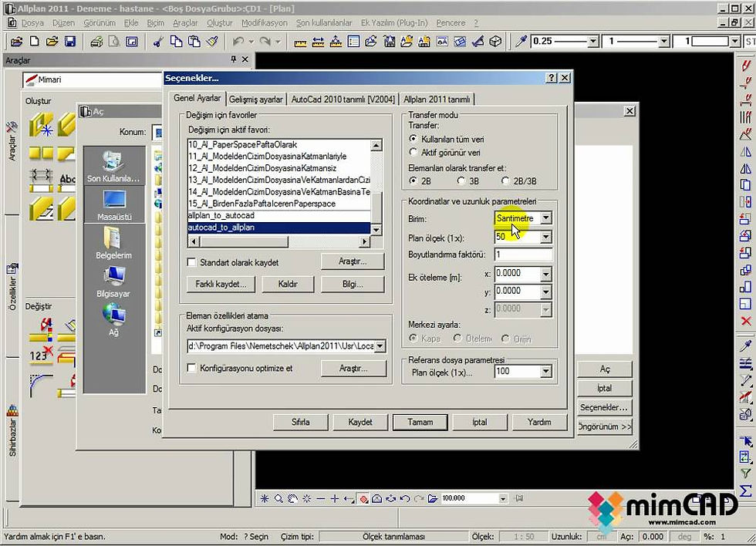Select Aktif görünür veri transfer option
756x546 pixels.
pos(413,152)
